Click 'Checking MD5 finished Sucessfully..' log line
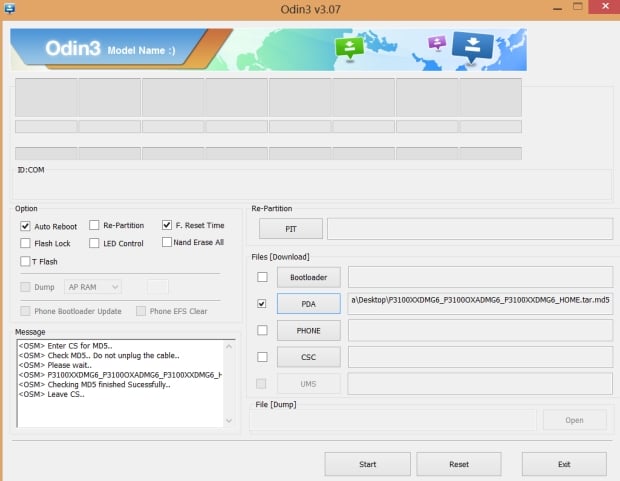Viewport: 620px width, 481px height. point(95,384)
